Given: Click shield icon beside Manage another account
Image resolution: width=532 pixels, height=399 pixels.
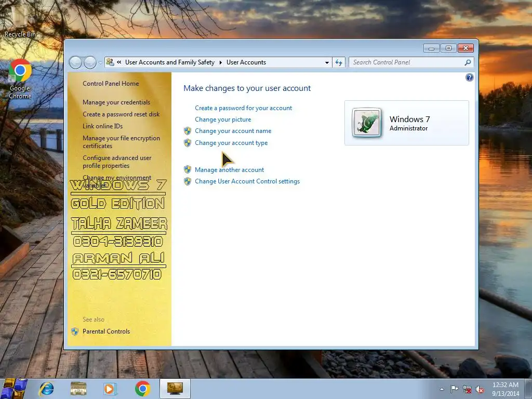Looking at the screenshot, I should click(x=187, y=170).
